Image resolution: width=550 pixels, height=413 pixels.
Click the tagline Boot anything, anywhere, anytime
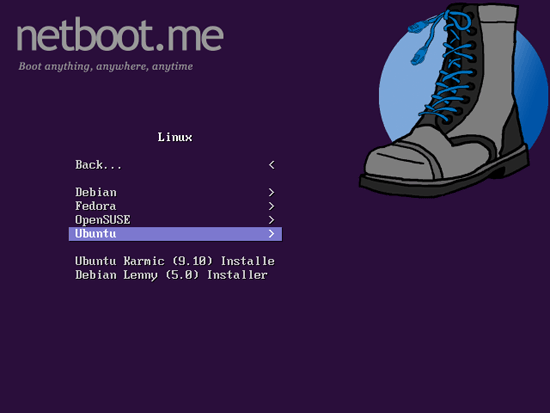106,66
